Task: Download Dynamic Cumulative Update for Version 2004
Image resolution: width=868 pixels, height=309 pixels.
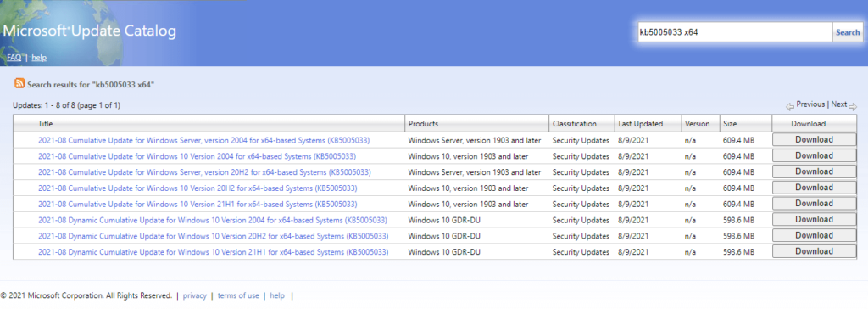Action: point(814,220)
